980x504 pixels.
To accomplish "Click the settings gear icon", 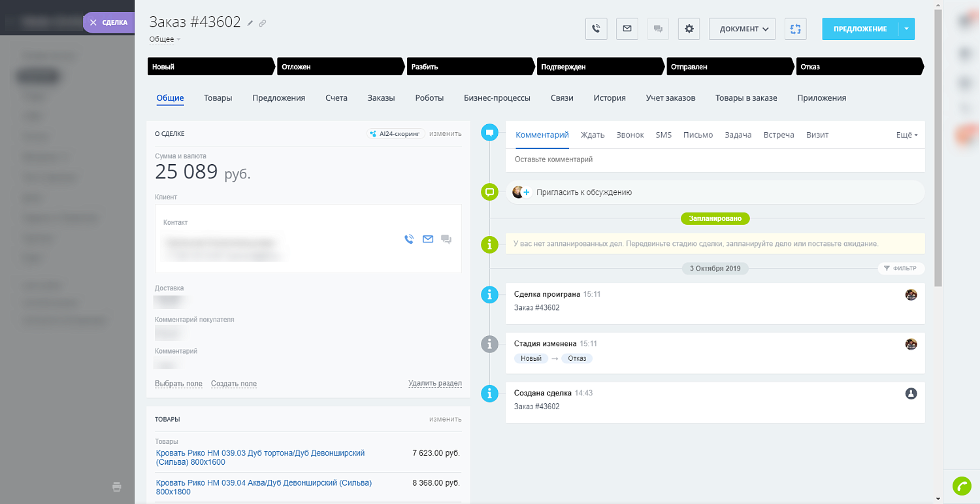I will click(689, 29).
